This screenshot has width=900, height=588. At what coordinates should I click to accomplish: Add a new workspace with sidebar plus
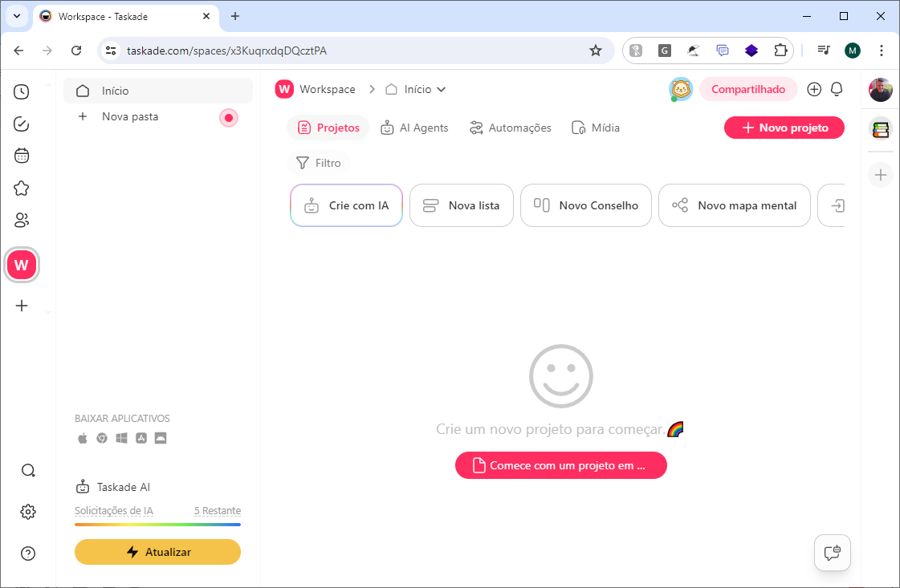(x=21, y=306)
